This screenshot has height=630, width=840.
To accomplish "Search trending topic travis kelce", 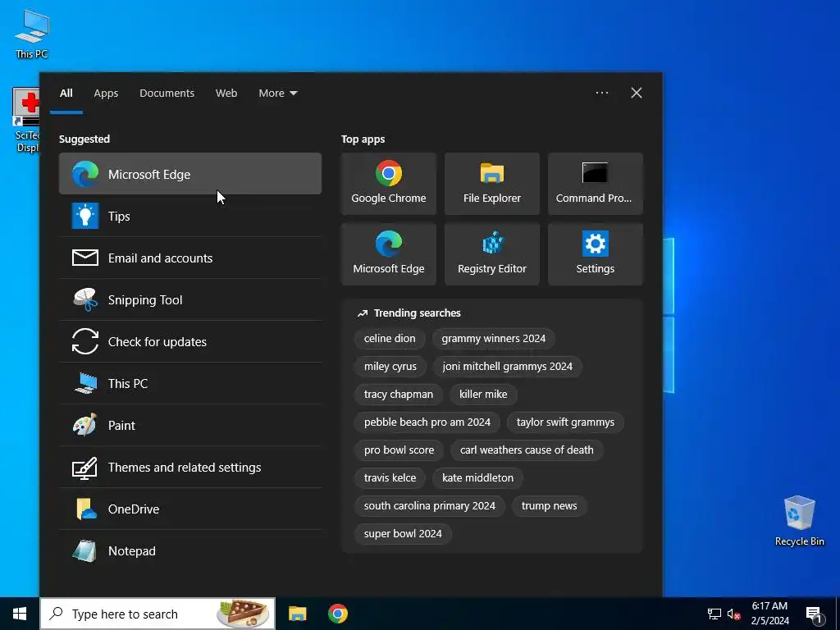I will coord(390,478).
